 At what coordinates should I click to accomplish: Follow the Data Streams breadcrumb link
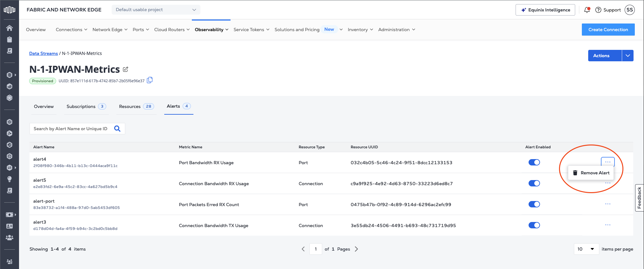point(43,53)
